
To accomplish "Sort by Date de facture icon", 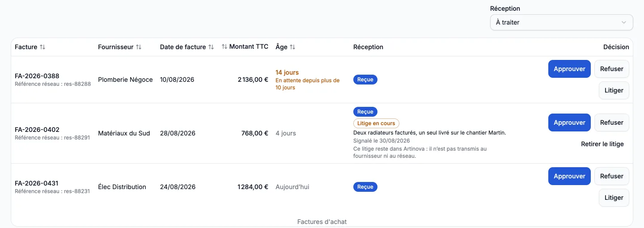I will coord(211,47).
